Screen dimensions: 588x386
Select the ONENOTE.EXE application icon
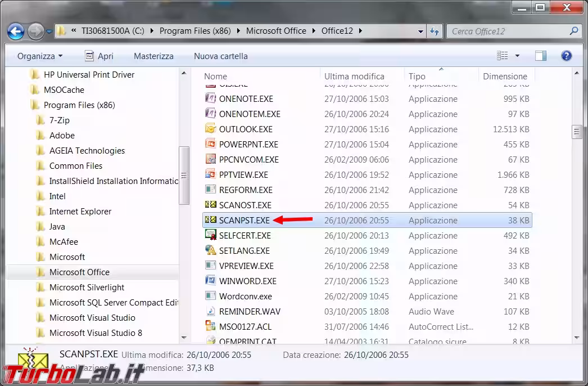coord(210,98)
